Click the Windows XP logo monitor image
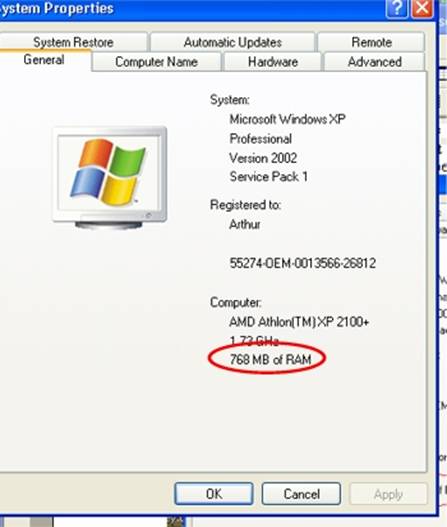The height and width of the screenshot is (527, 447). (x=110, y=178)
